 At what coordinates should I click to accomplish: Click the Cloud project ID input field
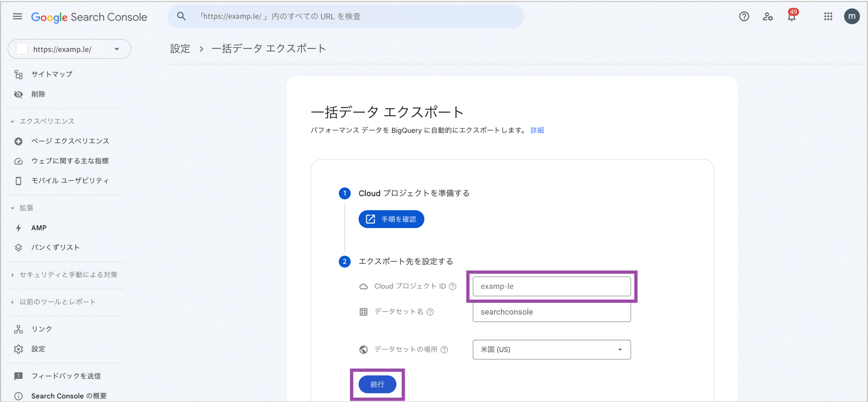[551, 287]
